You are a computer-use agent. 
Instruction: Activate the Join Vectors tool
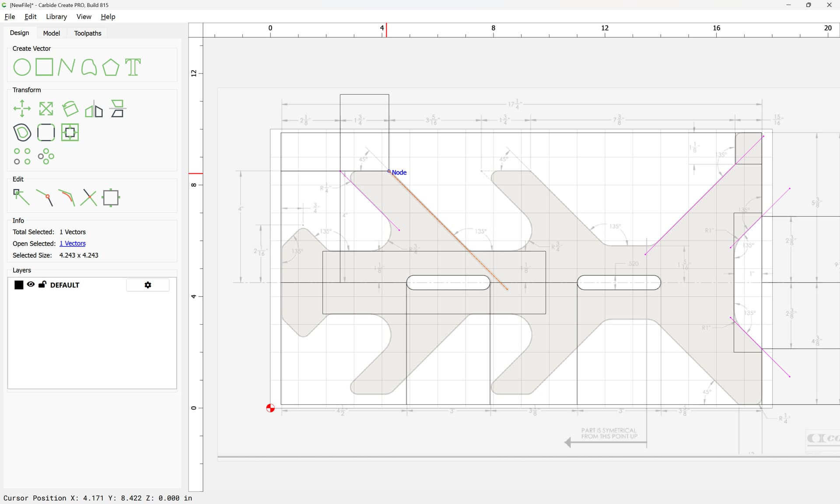click(45, 198)
